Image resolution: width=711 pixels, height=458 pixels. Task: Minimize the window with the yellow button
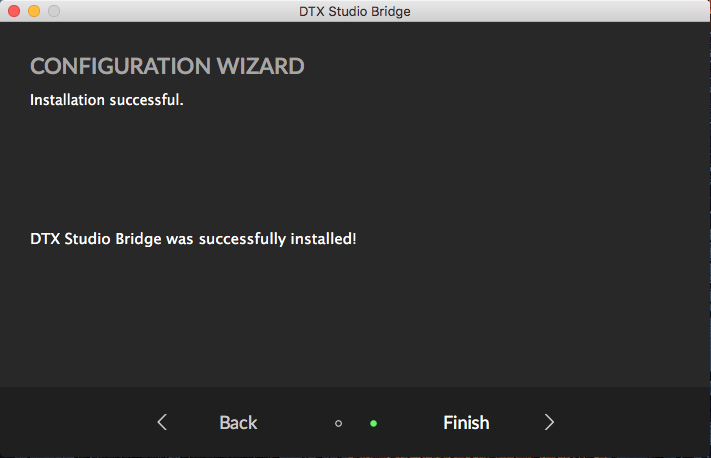pyautogui.click(x=34, y=11)
